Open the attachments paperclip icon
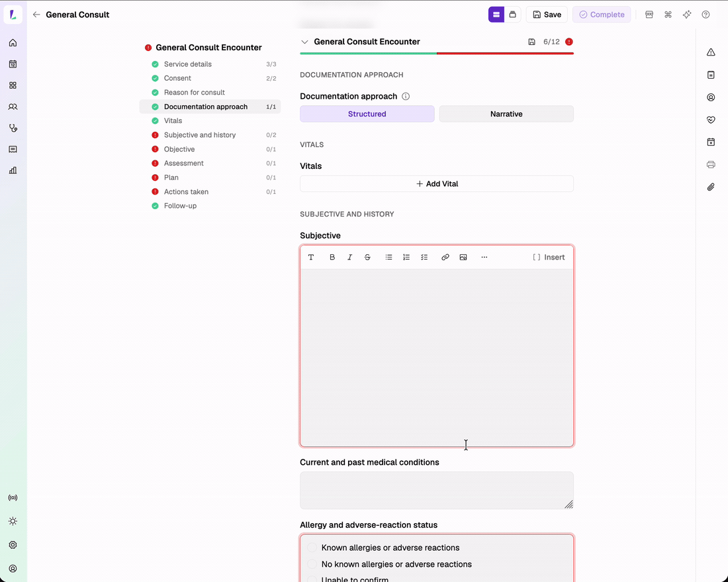Screen dimensions: 728x582 point(711,187)
